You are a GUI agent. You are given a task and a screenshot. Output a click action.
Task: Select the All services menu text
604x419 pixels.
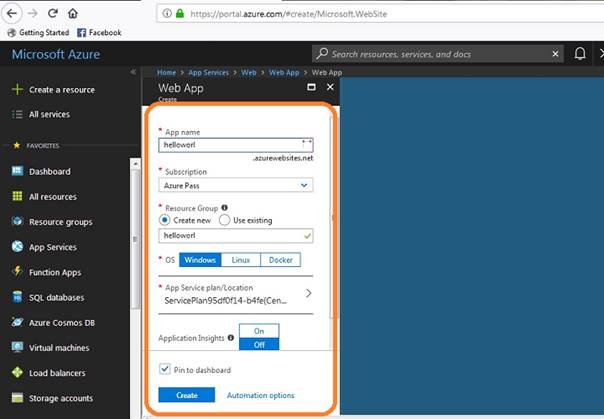49,114
